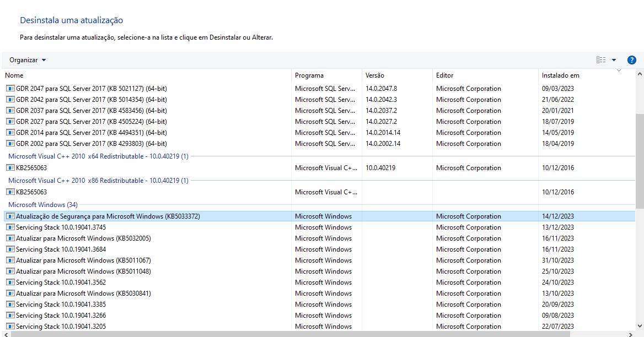Click the icon of KB5011048 update

[x=10, y=271]
